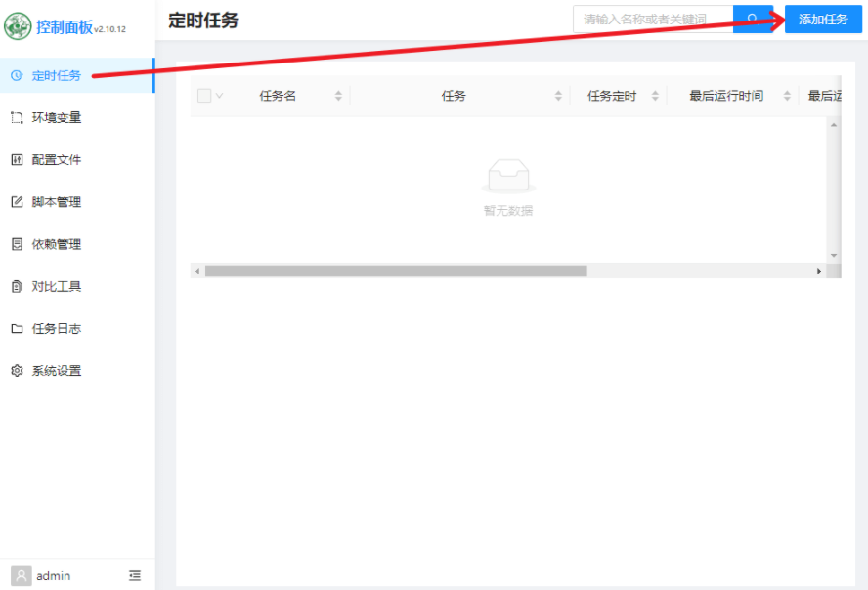Sort by 最后运行时间 column arrows
This screenshot has height=590, width=868.
787,96
